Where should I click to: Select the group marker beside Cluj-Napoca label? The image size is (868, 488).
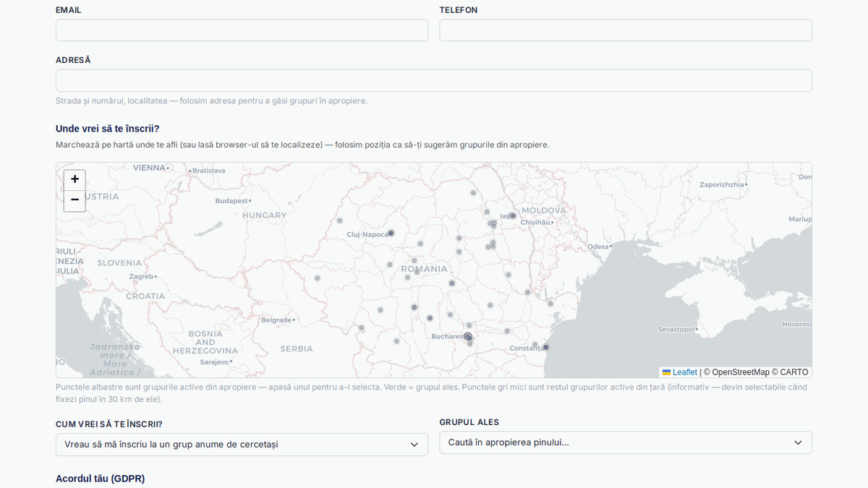pyautogui.click(x=391, y=233)
